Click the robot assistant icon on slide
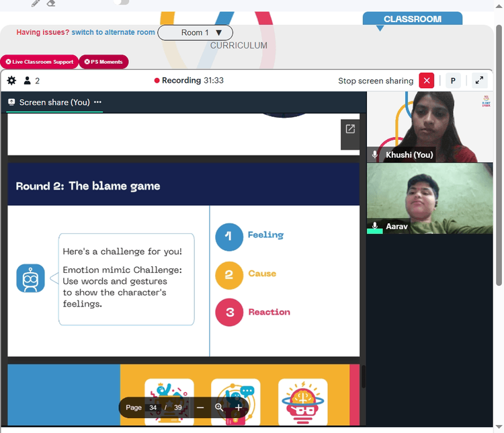The width and height of the screenshot is (504, 433). [x=30, y=278]
